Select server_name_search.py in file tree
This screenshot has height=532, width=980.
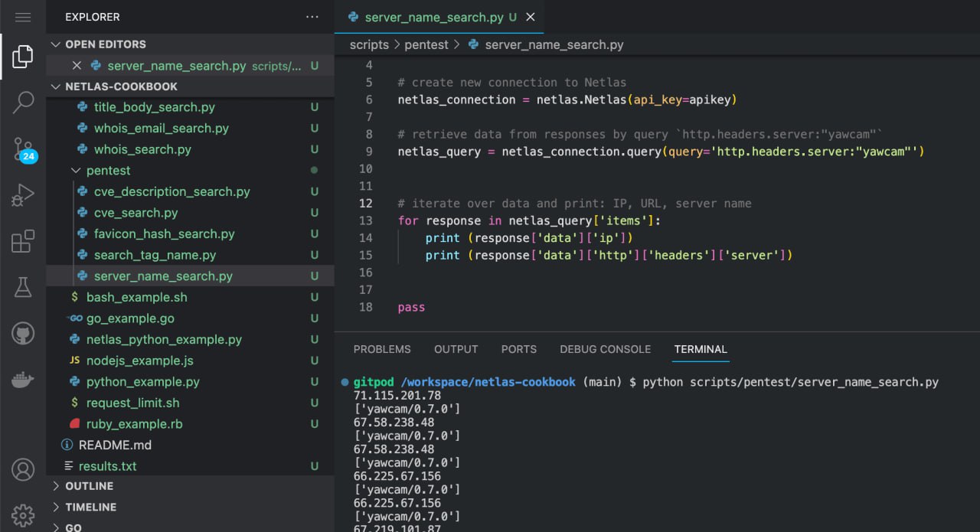[x=190, y=276]
